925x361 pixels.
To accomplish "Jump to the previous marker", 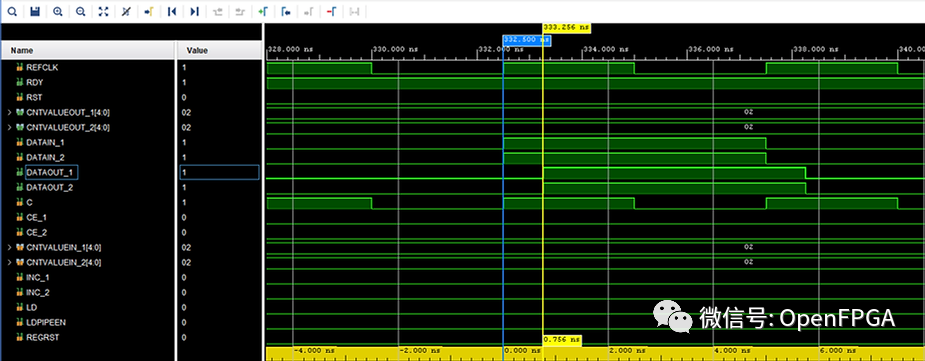I will click(x=286, y=11).
